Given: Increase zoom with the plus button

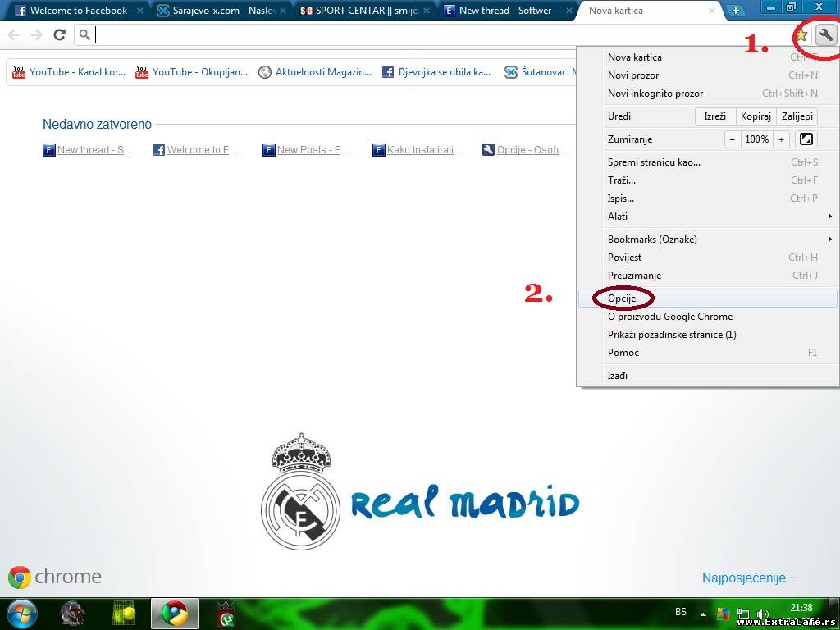Looking at the screenshot, I should 781,139.
